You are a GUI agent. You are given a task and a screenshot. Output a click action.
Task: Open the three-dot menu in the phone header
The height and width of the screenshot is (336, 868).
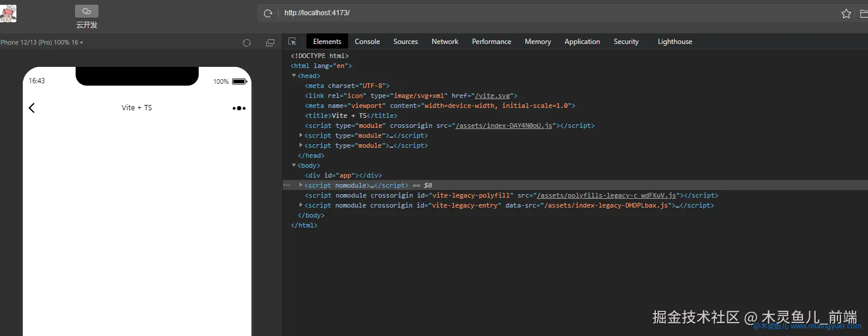[x=239, y=108]
